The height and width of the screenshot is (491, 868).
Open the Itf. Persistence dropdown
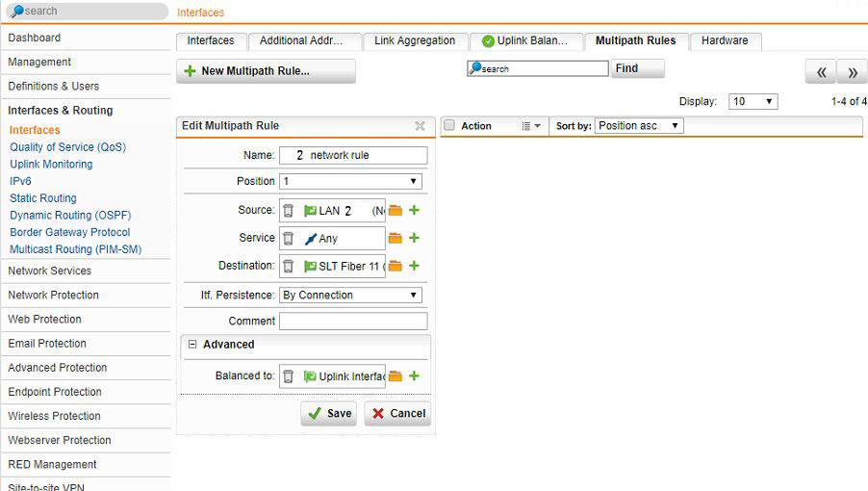[350, 296]
